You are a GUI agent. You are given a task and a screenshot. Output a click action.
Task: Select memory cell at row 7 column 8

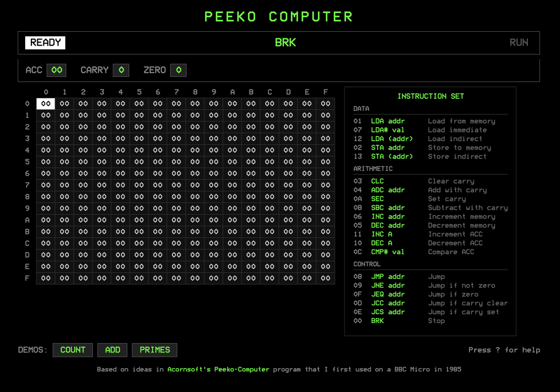(195, 185)
